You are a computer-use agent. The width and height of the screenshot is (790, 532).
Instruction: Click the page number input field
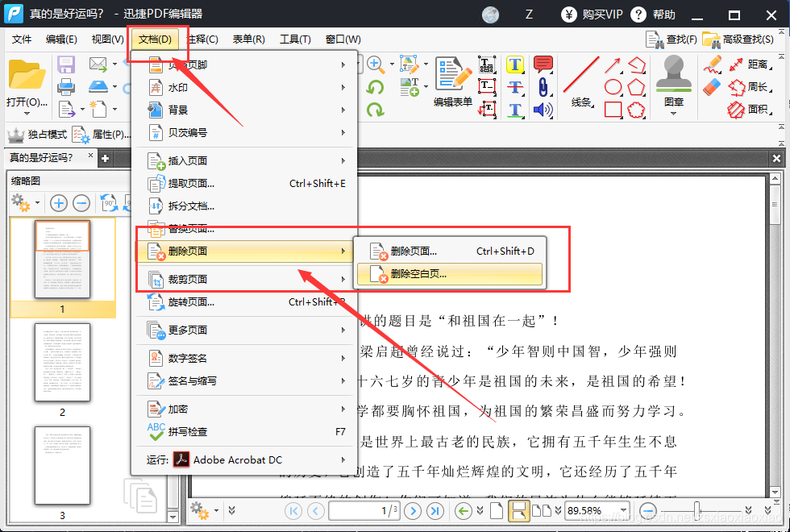(x=364, y=511)
